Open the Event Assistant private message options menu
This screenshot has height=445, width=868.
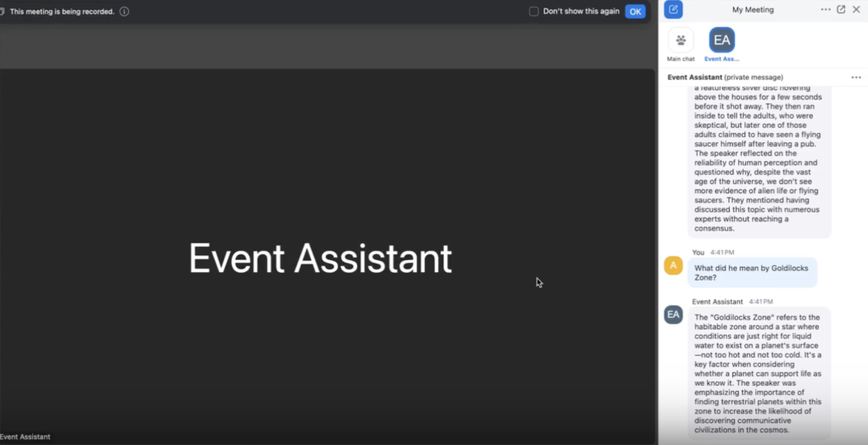856,77
